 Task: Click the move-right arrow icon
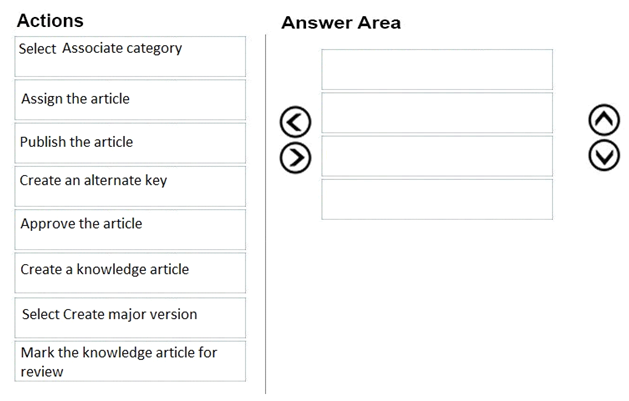tap(295, 158)
